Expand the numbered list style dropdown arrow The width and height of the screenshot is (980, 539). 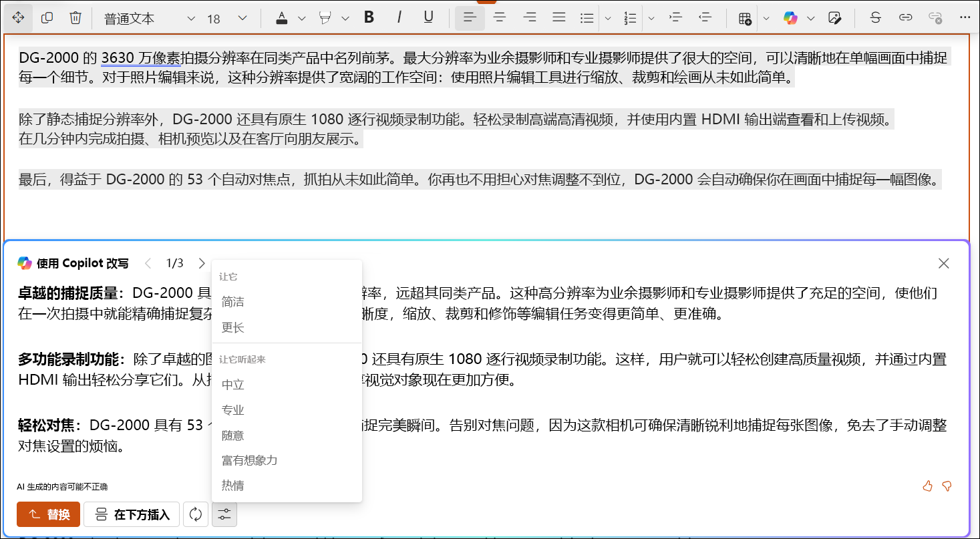(x=651, y=18)
